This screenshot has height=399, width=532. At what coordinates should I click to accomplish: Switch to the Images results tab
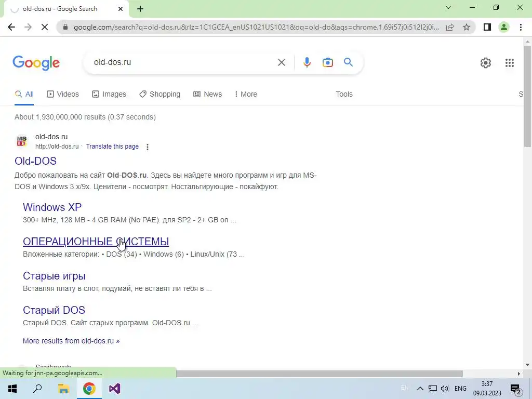(109, 94)
